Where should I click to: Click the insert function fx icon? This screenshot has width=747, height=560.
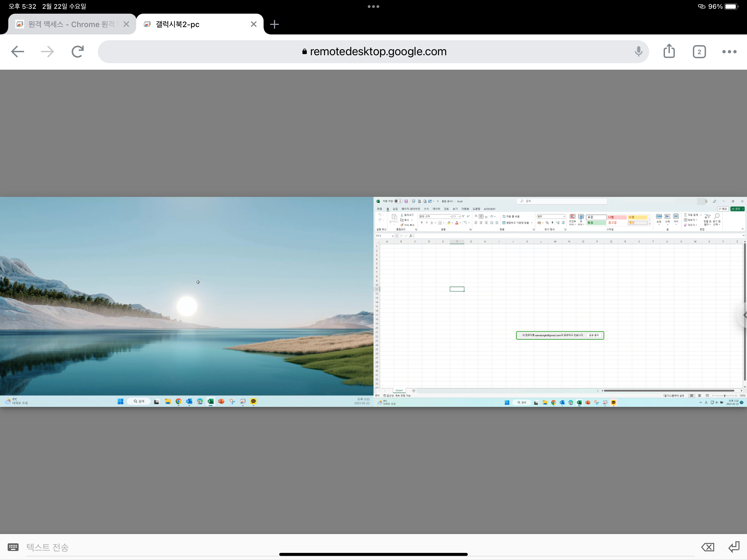pyautogui.click(x=411, y=236)
